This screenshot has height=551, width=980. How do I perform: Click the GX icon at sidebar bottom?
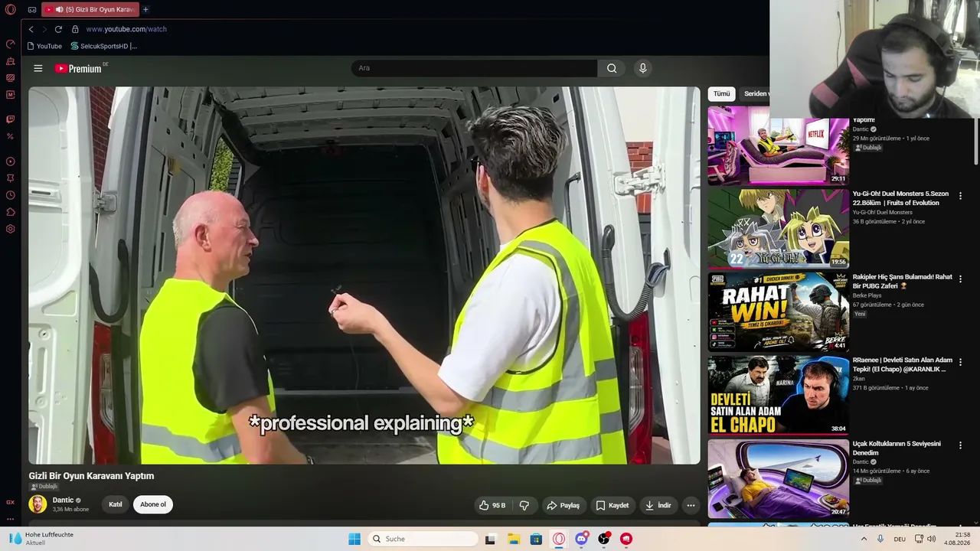[x=11, y=503]
